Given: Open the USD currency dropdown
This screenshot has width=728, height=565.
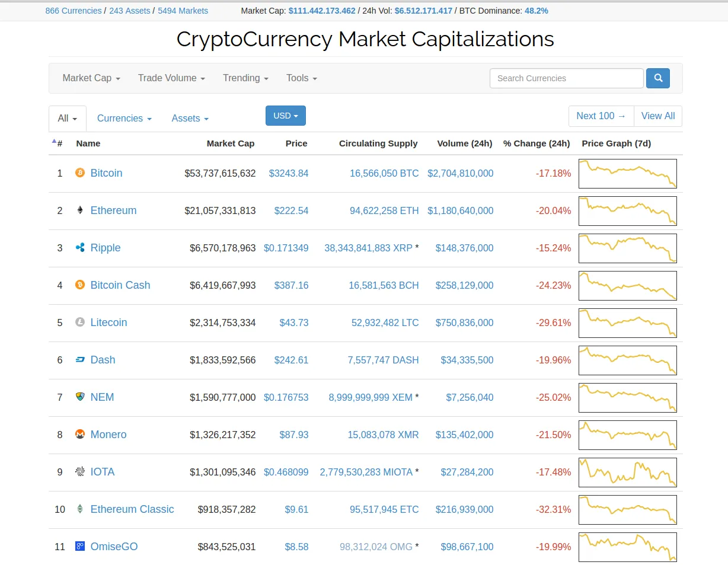Looking at the screenshot, I should point(286,116).
